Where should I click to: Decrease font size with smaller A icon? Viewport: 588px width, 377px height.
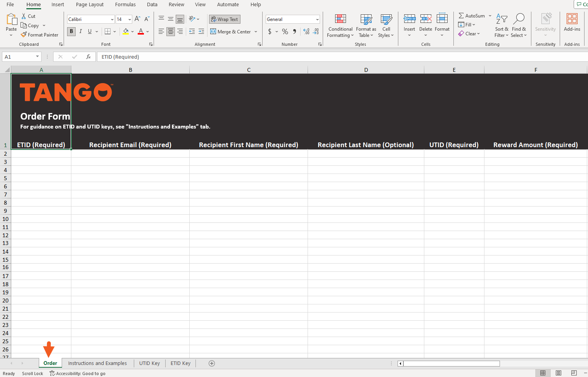(x=147, y=19)
